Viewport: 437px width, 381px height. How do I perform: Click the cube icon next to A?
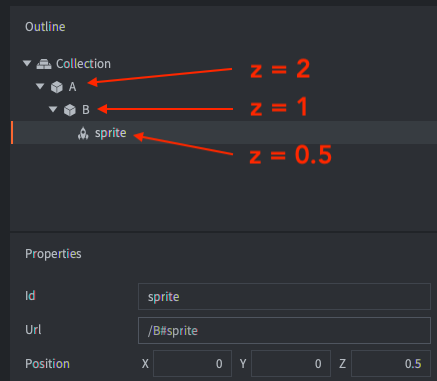[57, 87]
